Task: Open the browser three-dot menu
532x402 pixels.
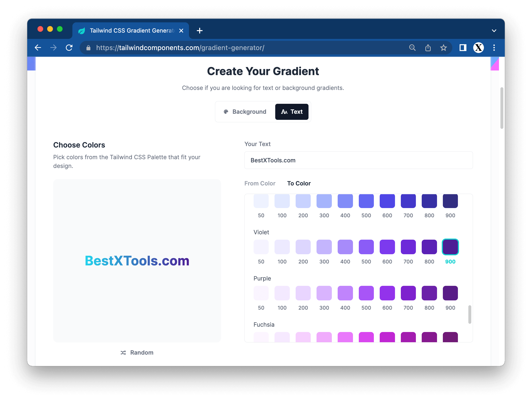Action: pos(494,48)
